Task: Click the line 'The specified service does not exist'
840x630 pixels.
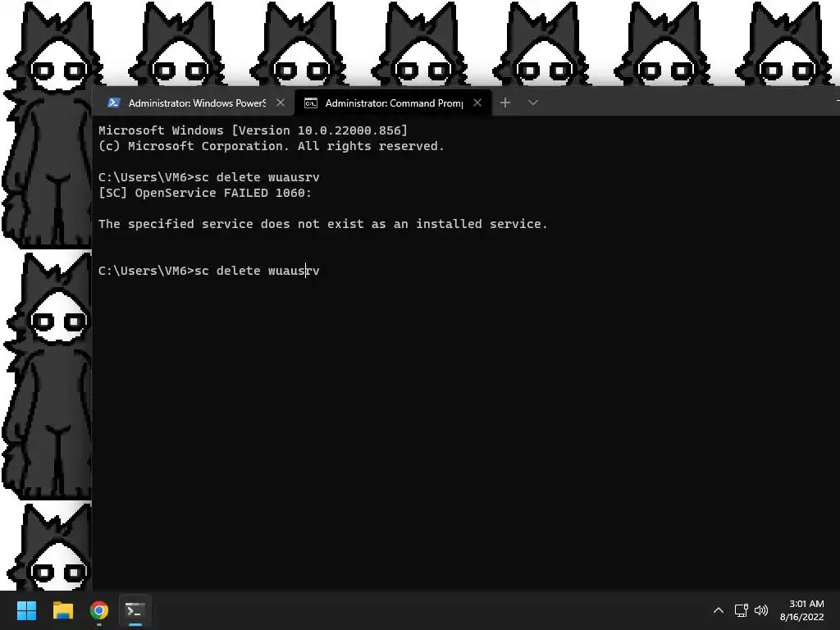Action: click(323, 224)
